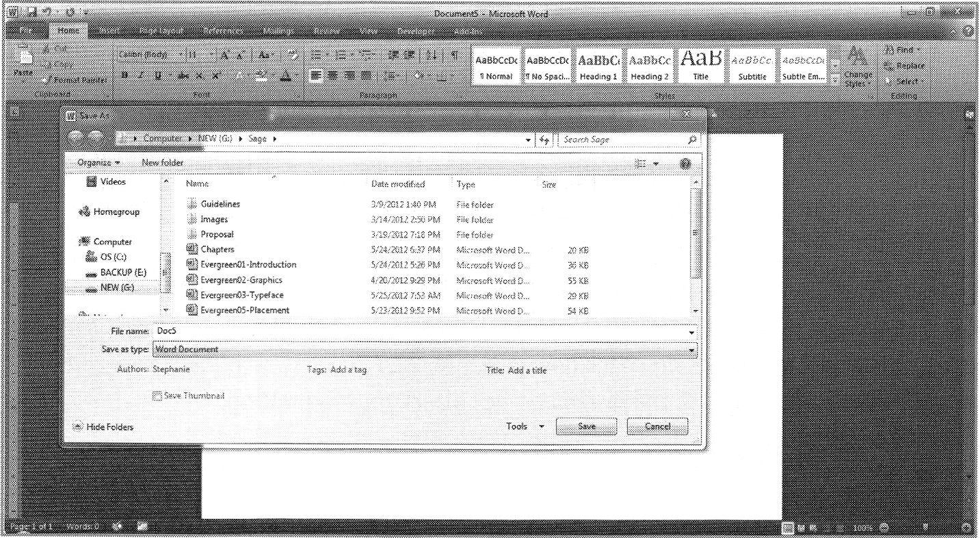Click the Save button in the dialog

pyautogui.click(x=587, y=426)
